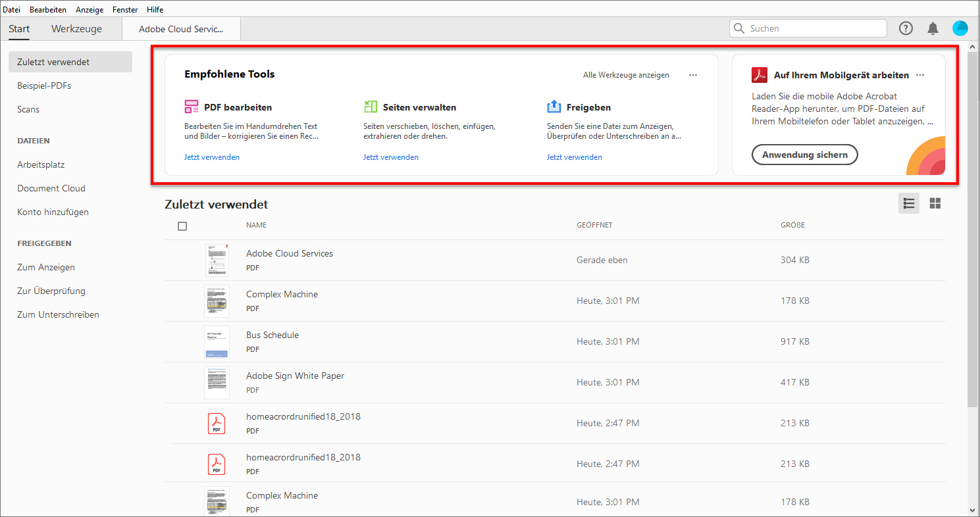980x517 pixels.
Task: Click the help question mark icon
Action: [x=906, y=28]
